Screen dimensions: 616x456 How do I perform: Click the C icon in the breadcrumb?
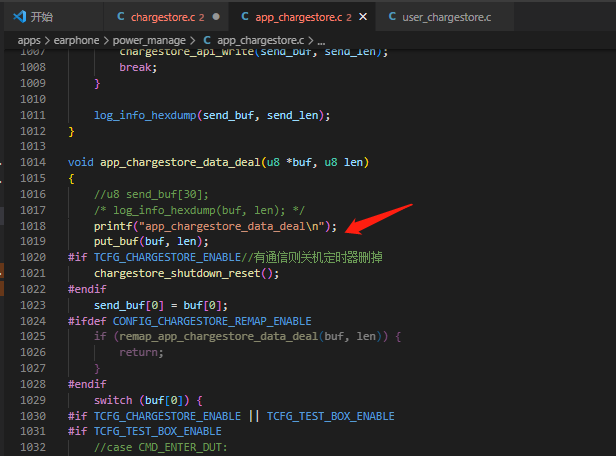point(207,40)
